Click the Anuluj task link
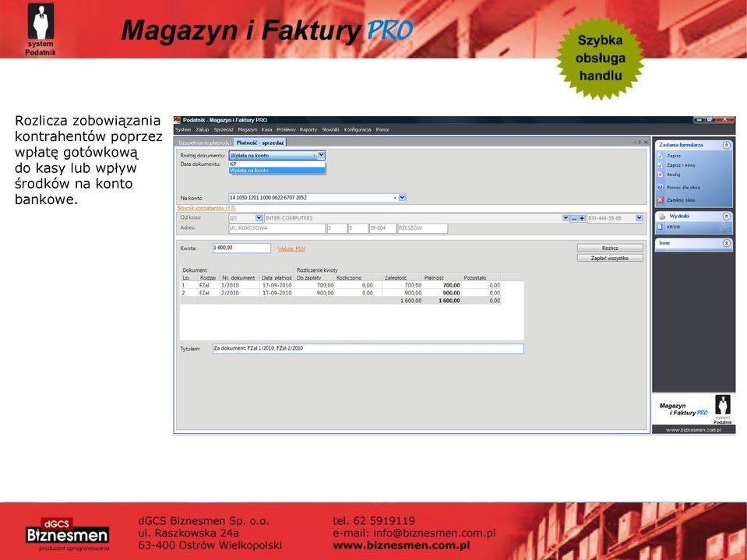 (x=673, y=174)
